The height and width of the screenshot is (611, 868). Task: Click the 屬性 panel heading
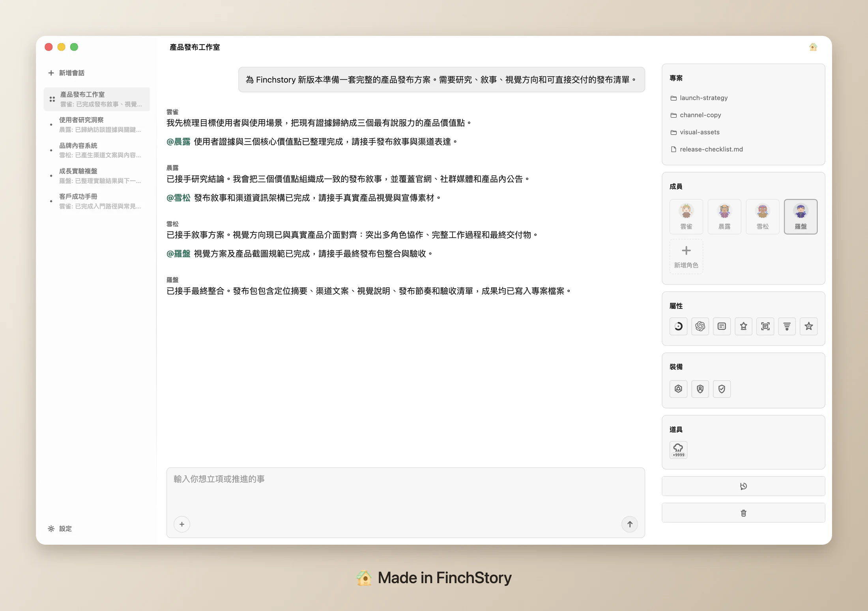coord(676,306)
